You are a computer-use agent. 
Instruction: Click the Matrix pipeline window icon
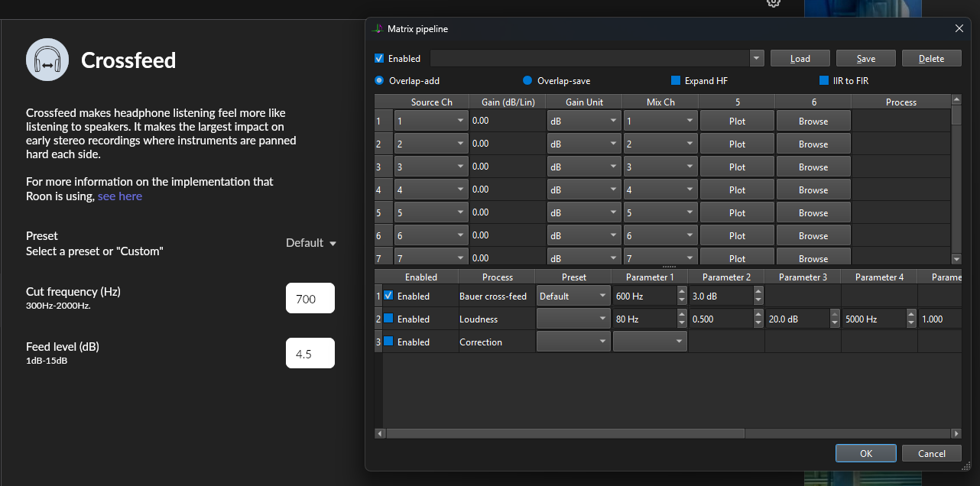coord(377,29)
